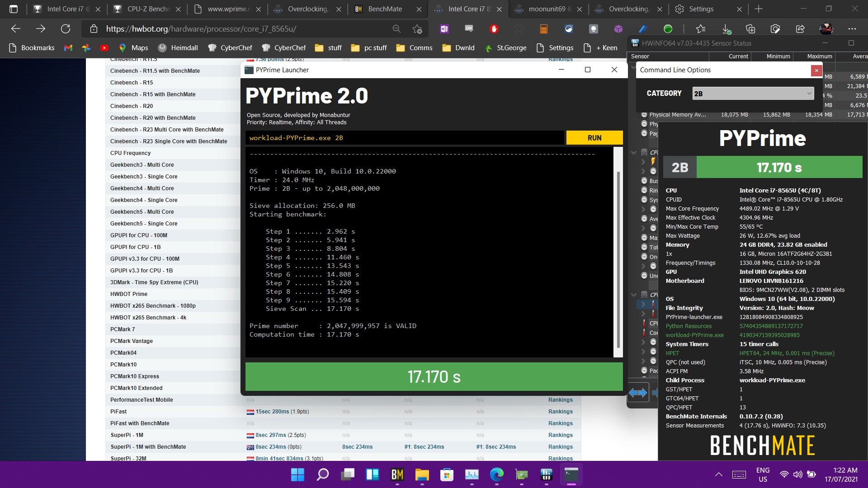Click the browser forward arrow
This screenshot has height=488, width=868.
point(41,29)
